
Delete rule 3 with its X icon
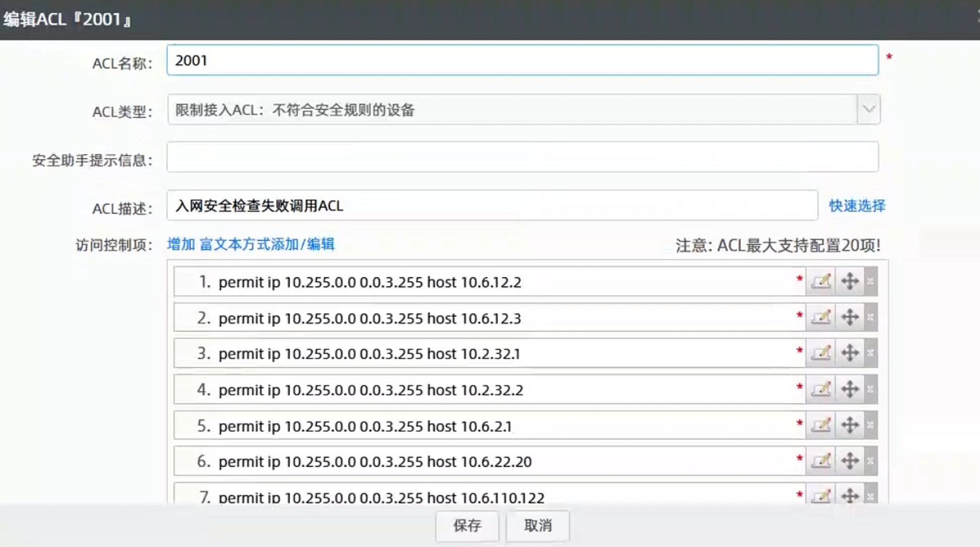point(871,353)
